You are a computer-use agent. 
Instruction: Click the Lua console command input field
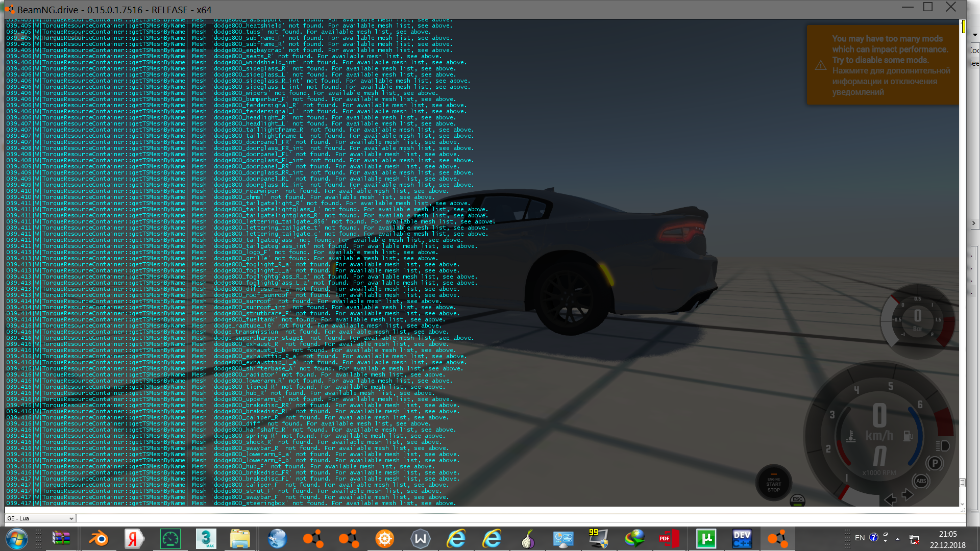pos(510,518)
